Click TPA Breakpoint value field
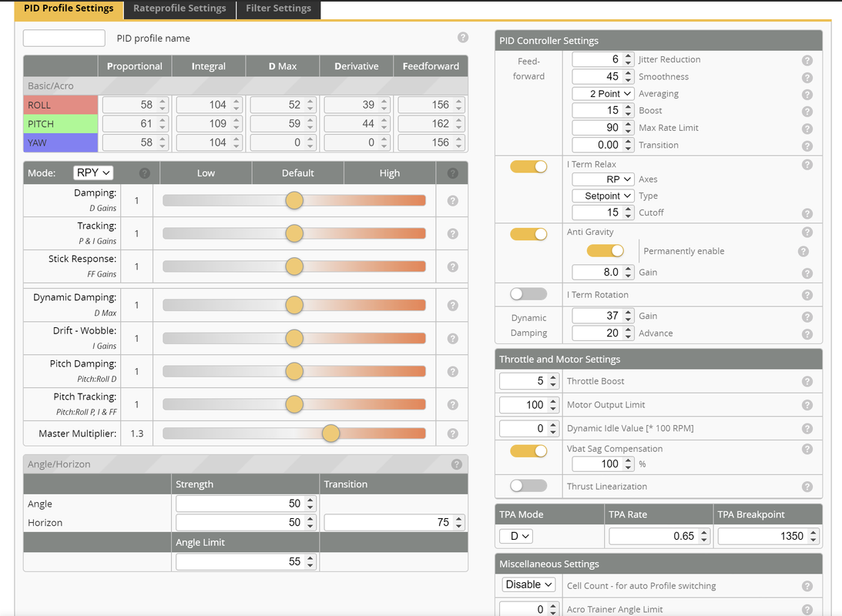This screenshot has height=616, width=842. [x=768, y=536]
